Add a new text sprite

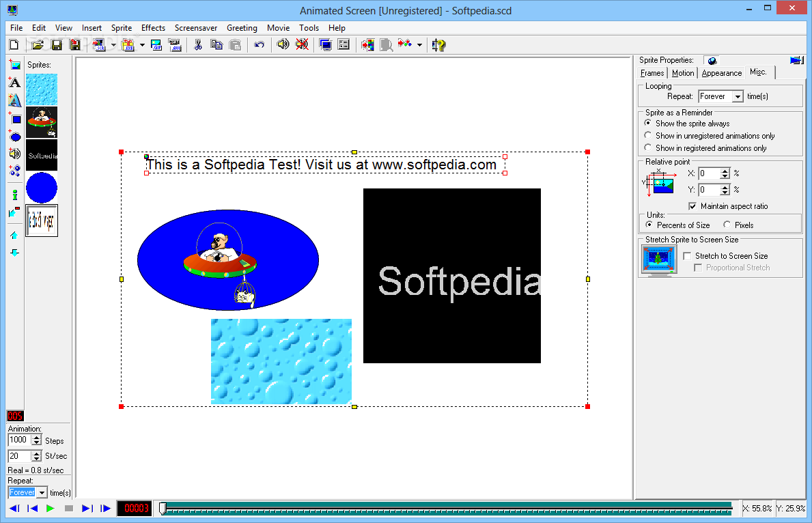(14, 82)
